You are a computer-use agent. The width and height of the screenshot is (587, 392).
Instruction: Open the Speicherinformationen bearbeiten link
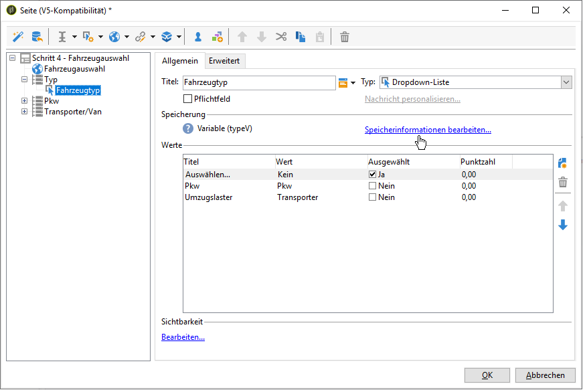[428, 130]
